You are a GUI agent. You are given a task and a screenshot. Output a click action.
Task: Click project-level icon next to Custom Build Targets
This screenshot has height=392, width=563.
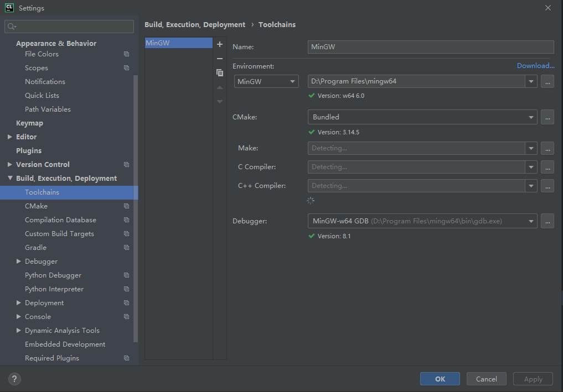pyautogui.click(x=126, y=233)
